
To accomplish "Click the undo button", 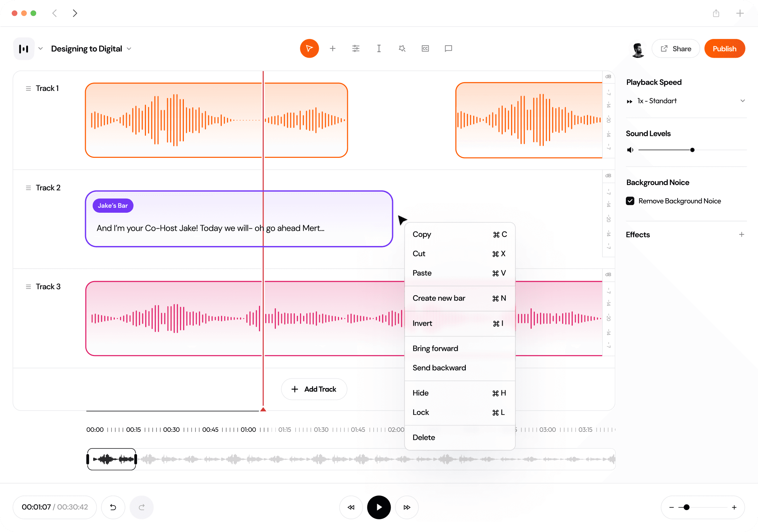I will [113, 507].
